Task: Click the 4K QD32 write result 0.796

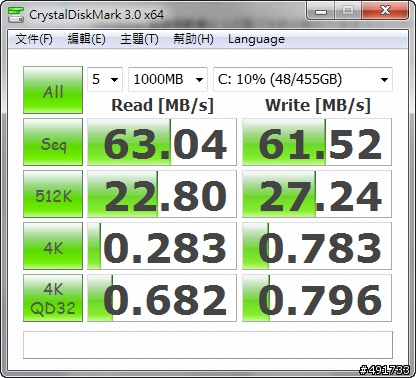Action: [317, 298]
